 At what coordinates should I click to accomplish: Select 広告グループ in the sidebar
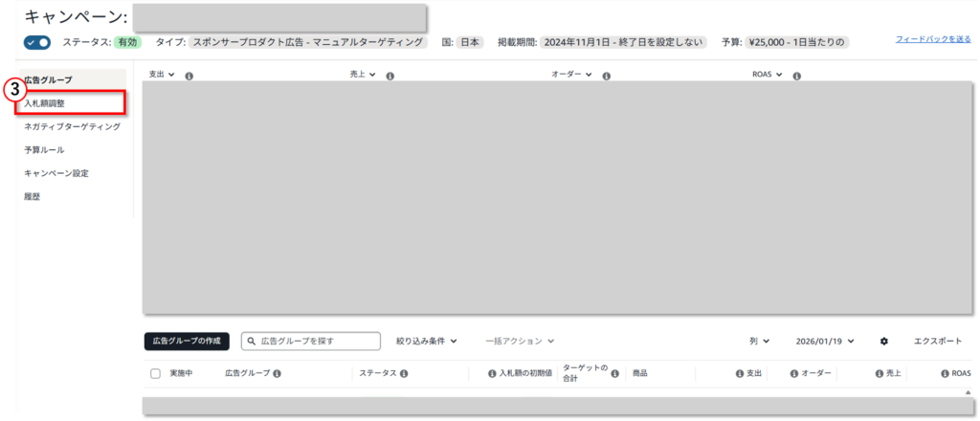click(x=48, y=80)
